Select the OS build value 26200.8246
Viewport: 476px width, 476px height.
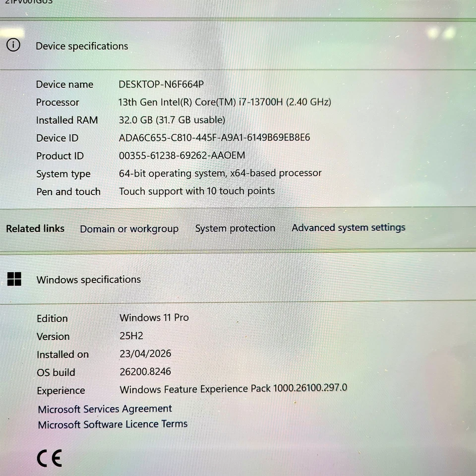tap(145, 371)
